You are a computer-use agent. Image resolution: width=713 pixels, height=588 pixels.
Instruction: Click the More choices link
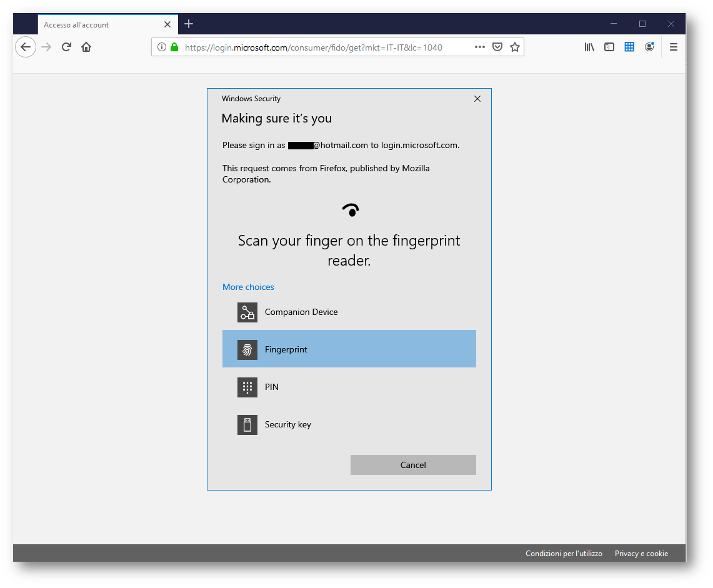[248, 287]
